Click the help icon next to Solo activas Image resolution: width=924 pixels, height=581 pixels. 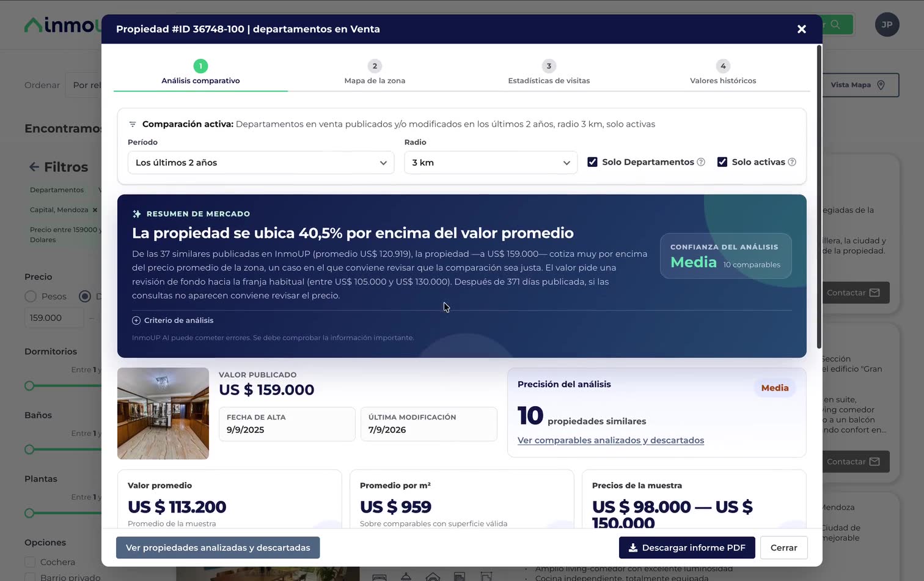tap(792, 162)
